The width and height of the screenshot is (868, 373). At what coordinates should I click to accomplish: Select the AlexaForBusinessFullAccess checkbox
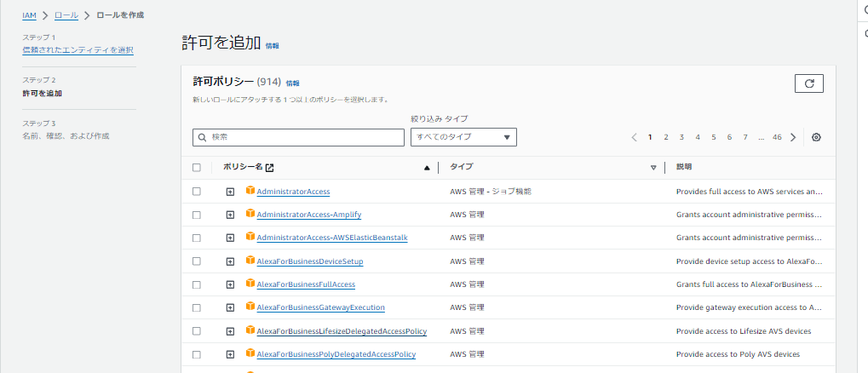tap(197, 284)
